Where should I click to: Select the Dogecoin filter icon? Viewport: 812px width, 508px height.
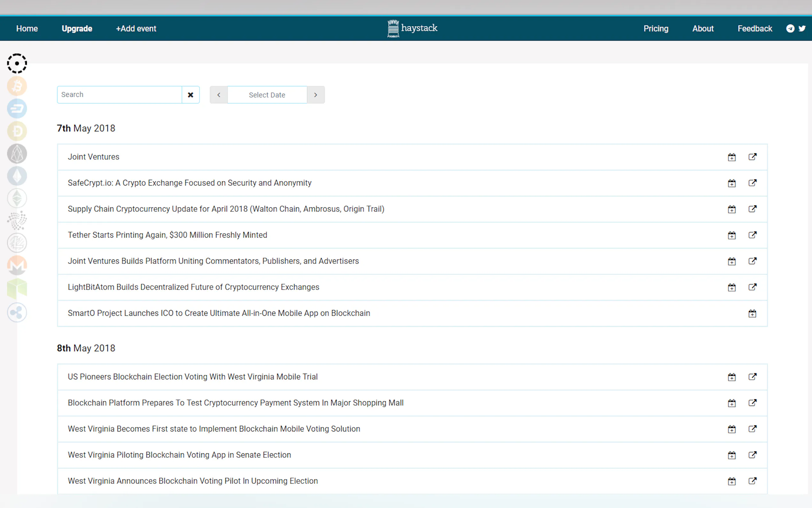pyautogui.click(x=17, y=131)
